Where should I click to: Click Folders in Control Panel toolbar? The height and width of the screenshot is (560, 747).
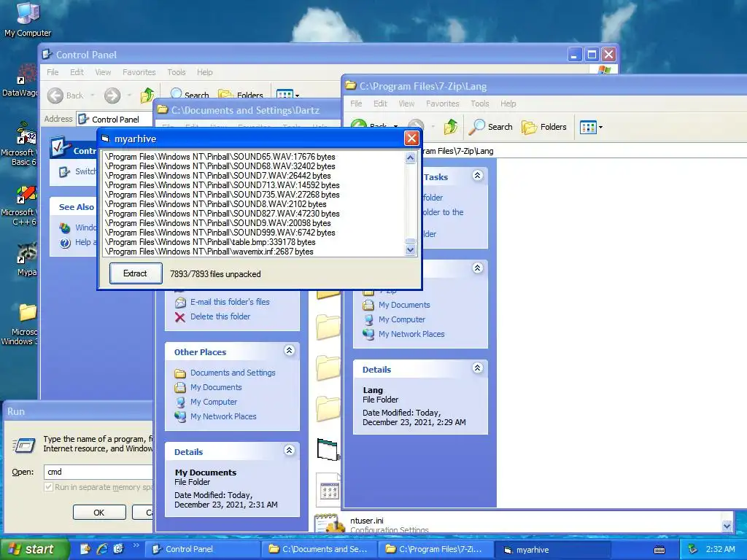(241, 95)
